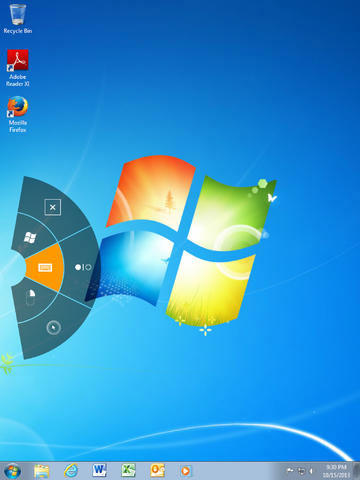Launch Microsoft Outlook from the taskbar
This screenshot has height=480, width=360.
pos(157,471)
